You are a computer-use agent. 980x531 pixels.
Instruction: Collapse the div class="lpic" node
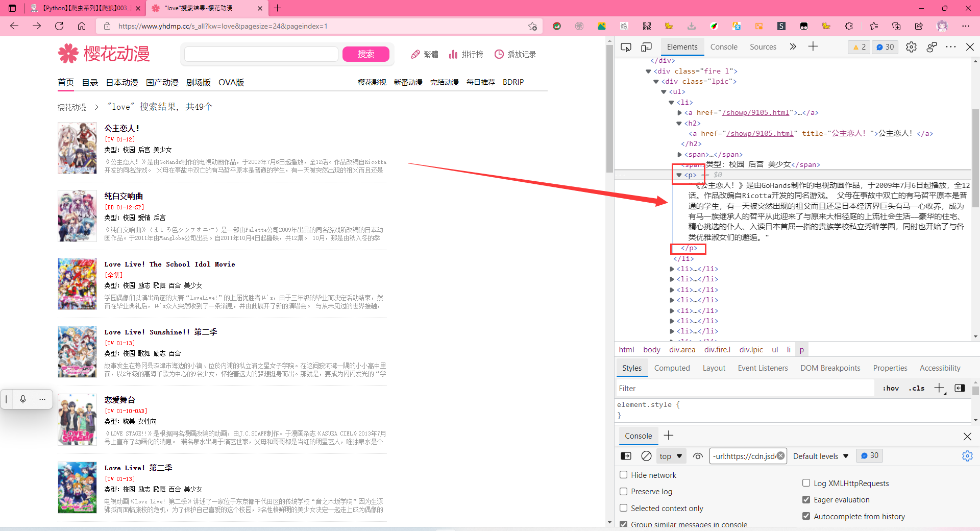(656, 82)
